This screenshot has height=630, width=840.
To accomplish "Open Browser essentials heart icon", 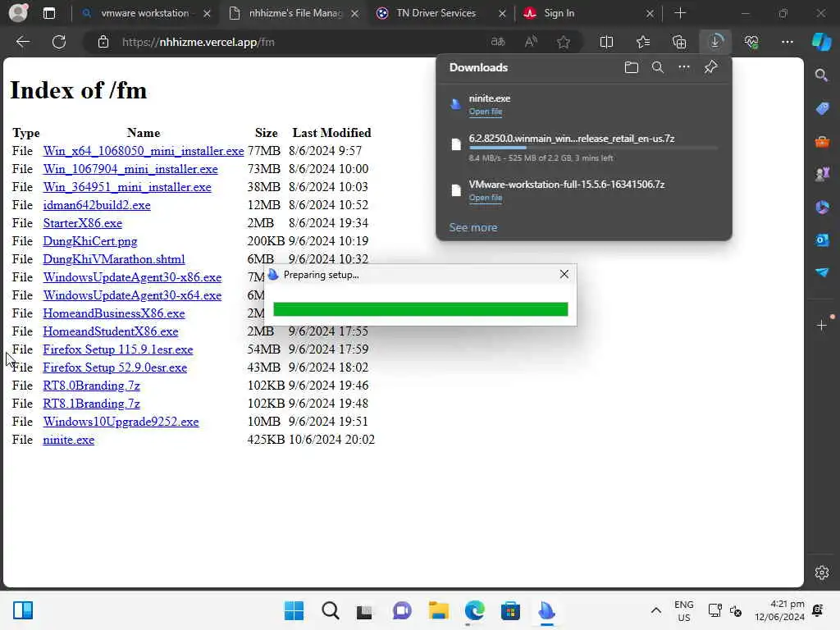I will coord(751,42).
